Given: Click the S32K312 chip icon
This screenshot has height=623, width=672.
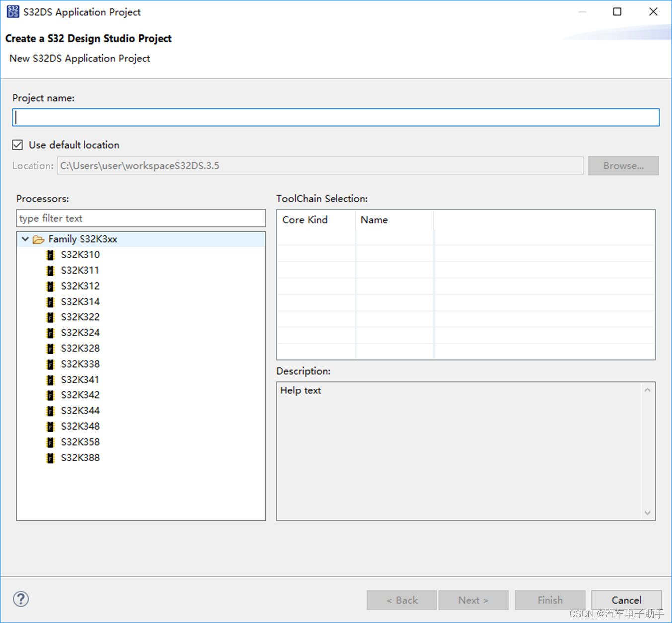Looking at the screenshot, I should pyautogui.click(x=50, y=286).
